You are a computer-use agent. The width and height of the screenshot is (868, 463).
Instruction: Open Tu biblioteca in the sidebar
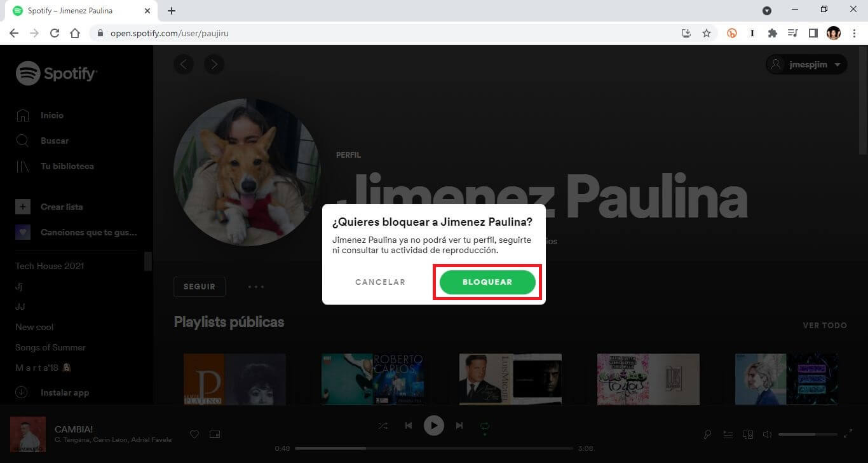[x=55, y=166]
